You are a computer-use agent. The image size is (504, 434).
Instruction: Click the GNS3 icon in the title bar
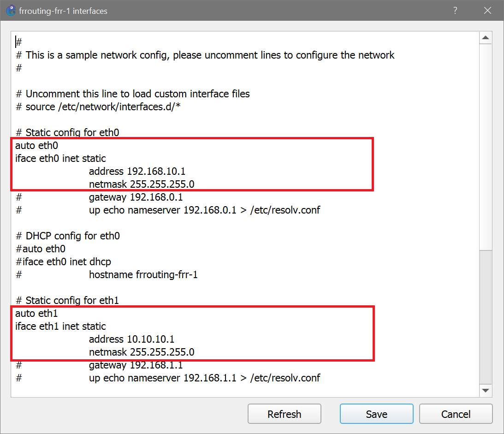coord(10,10)
